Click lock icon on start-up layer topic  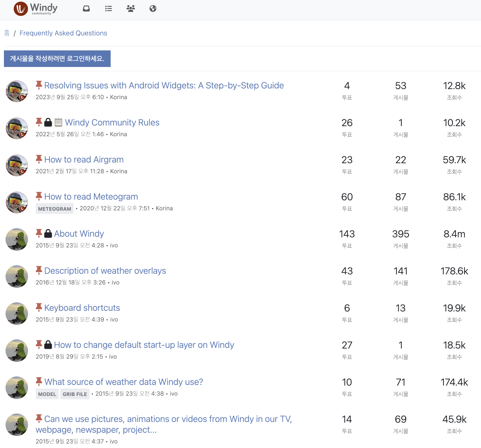tap(48, 345)
